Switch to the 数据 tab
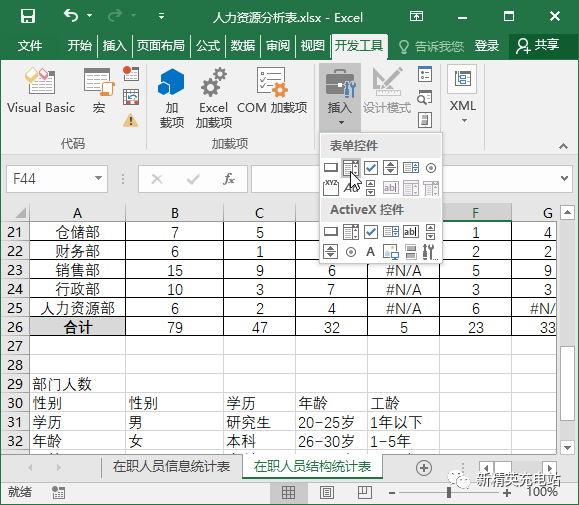This screenshot has width=579, height=505. pyautogui.click(x=243, y=46)
